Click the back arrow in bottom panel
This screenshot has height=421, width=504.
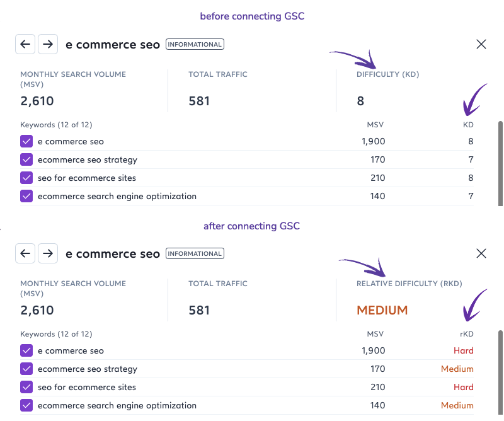[25, 253]
